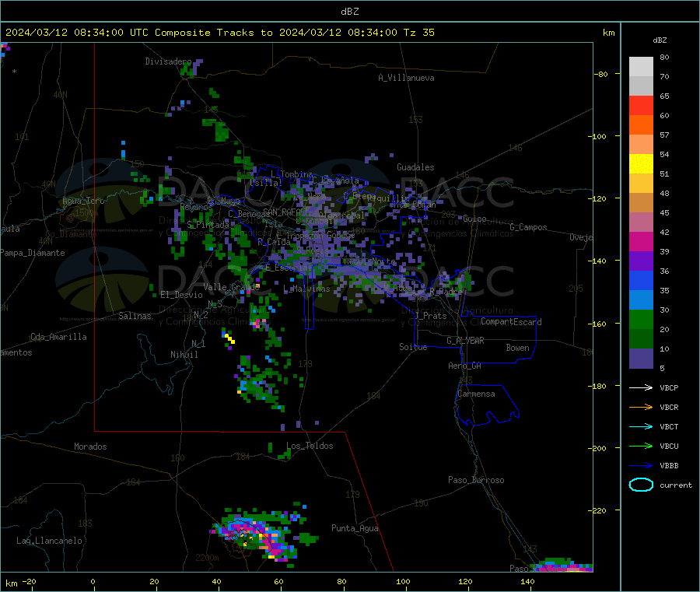Click the 'L_Malvinas' map label

click(306, 289)
